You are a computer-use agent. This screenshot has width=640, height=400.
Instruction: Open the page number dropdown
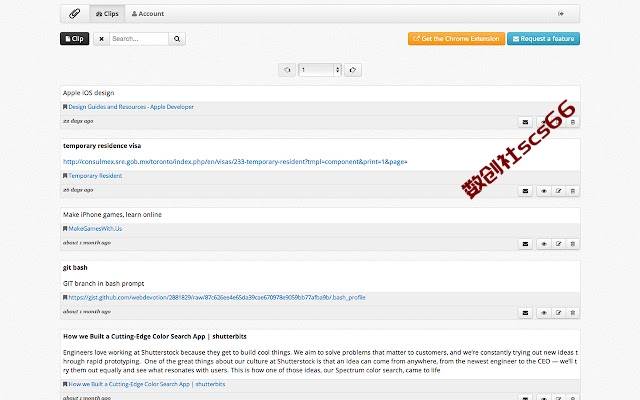pyautogui.click(x=320, y=70)
